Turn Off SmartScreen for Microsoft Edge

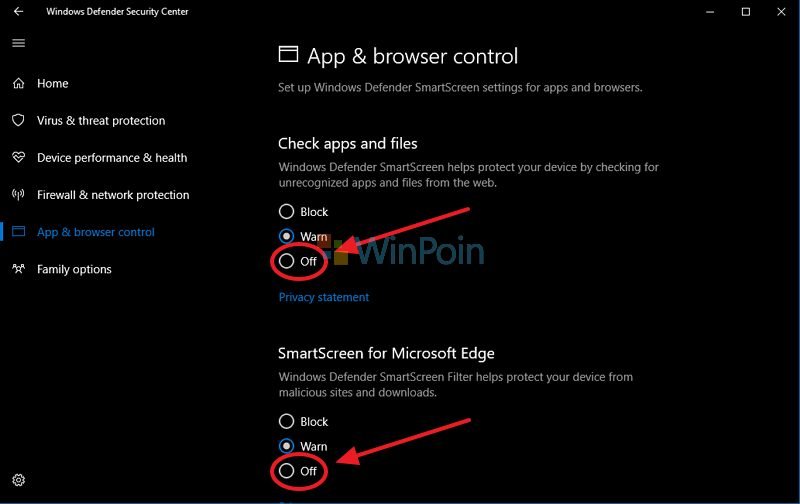287,471
